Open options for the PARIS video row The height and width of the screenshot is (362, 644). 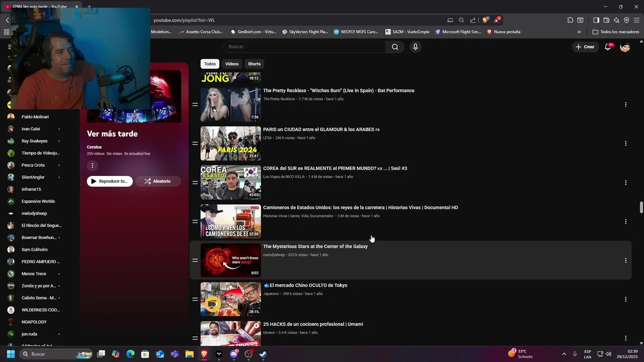(626, 143)
